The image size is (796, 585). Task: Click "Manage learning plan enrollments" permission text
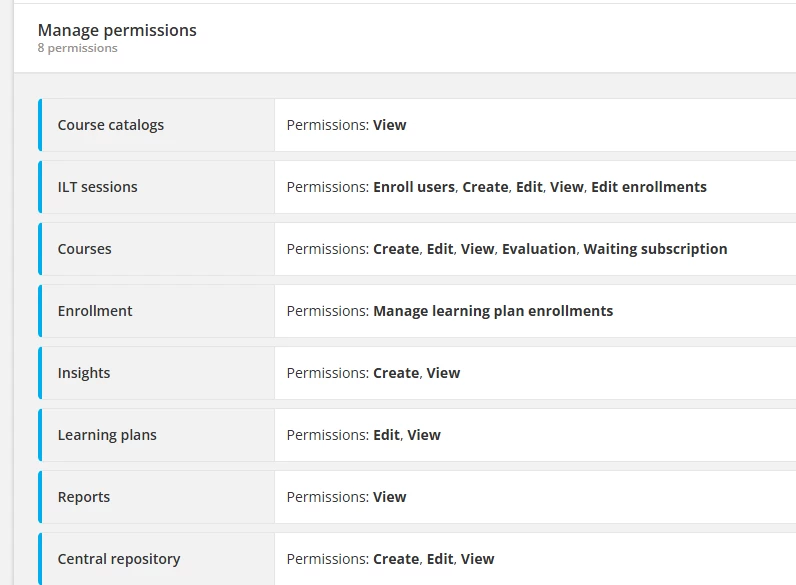(493, 311)
